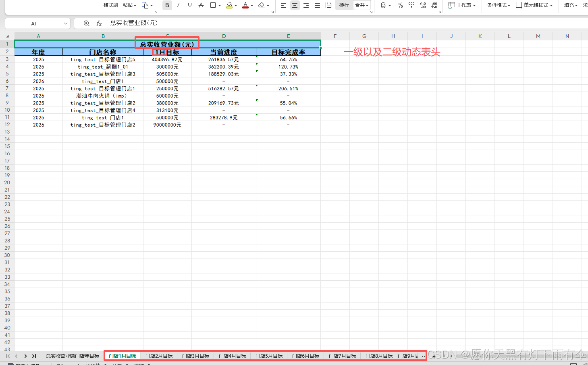The image size is (588, 365).
Task: Go to the first sheet tab arrow
Action: click(8, 356)
